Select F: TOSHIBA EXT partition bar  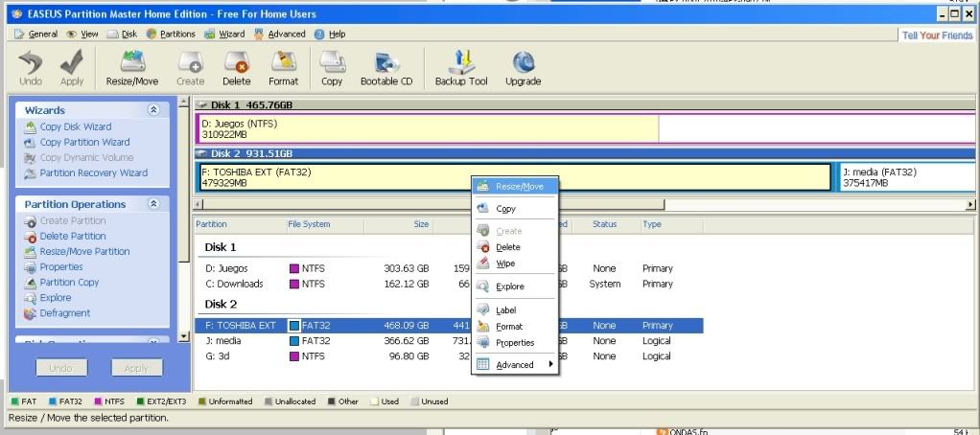[514, 177]
